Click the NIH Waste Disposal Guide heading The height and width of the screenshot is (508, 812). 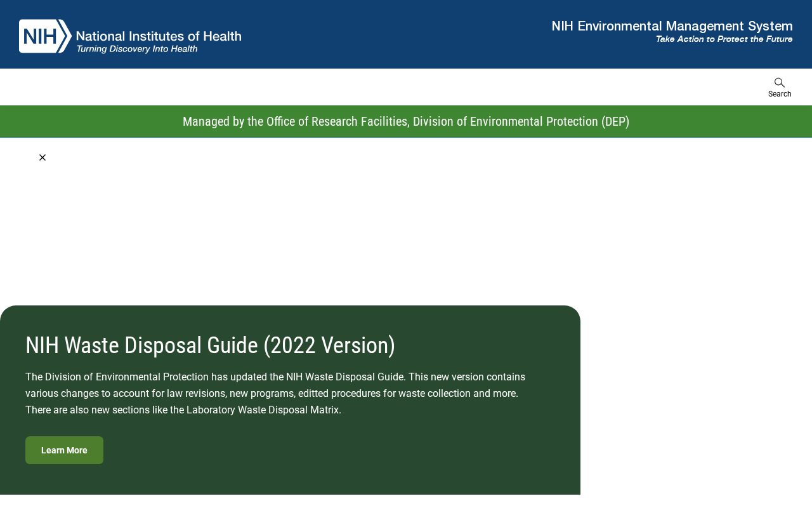pos(210,345)
